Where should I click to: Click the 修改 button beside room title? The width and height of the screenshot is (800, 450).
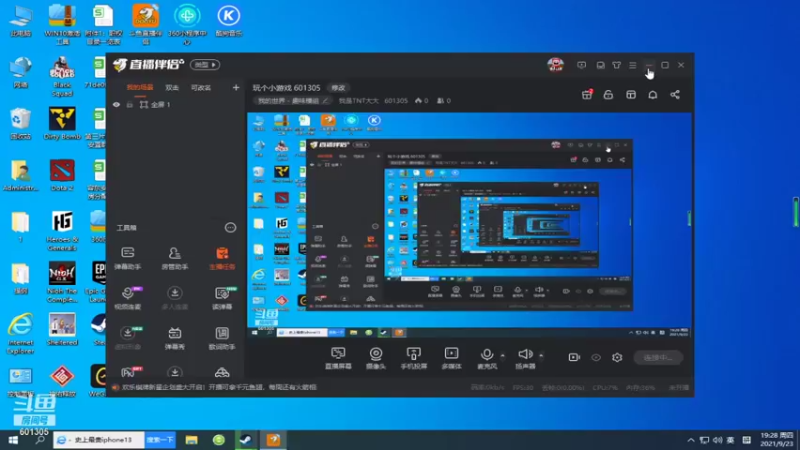click(x=338, y=88)
